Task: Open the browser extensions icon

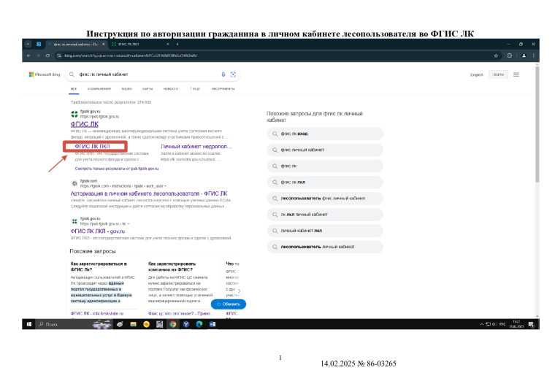Action: click(510, 56)
